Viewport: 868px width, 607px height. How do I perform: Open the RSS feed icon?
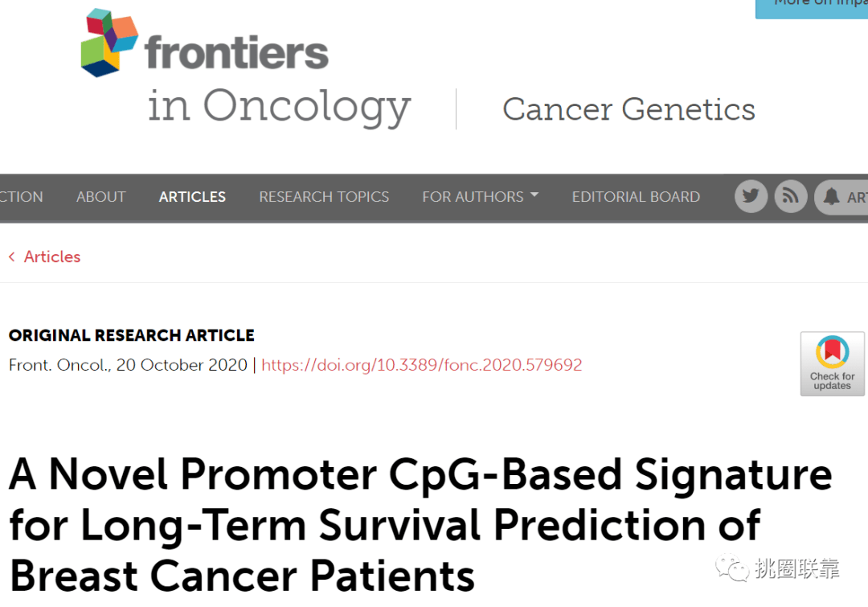point(791,196)
